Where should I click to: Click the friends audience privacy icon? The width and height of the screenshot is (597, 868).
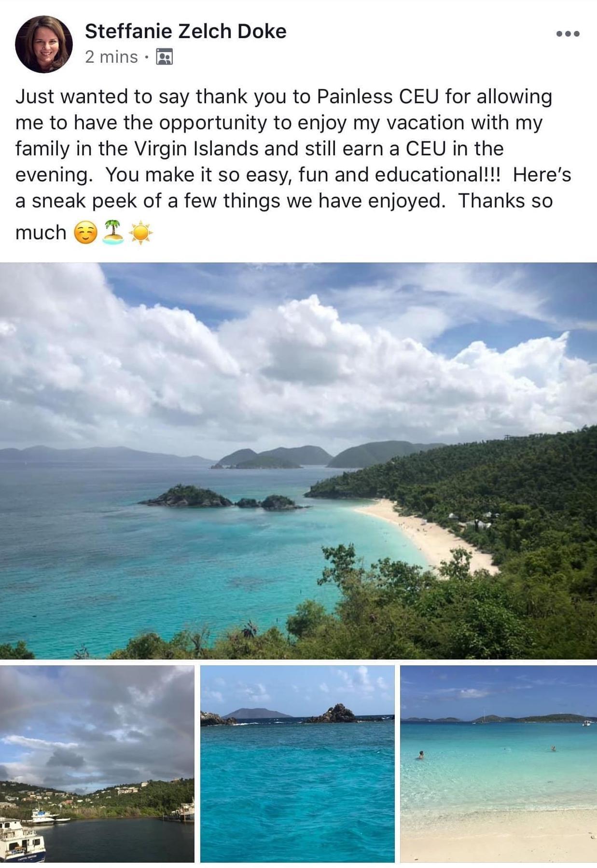coord(165,57)
